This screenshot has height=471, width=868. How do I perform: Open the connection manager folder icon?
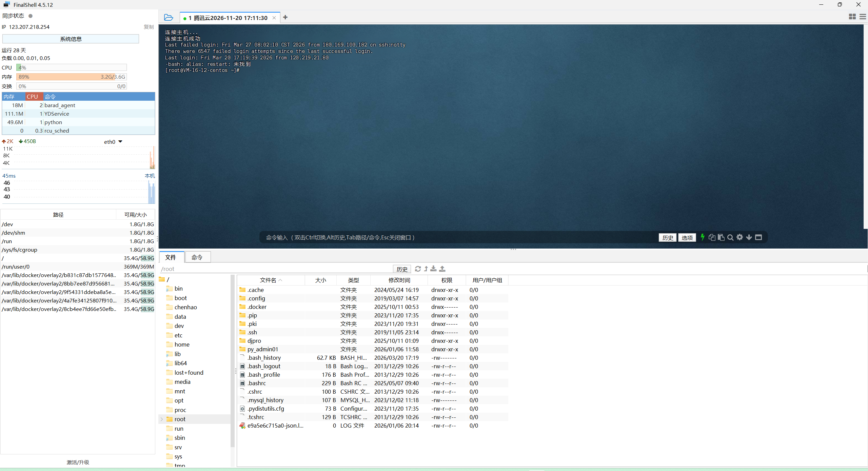(x=169, y=17)
